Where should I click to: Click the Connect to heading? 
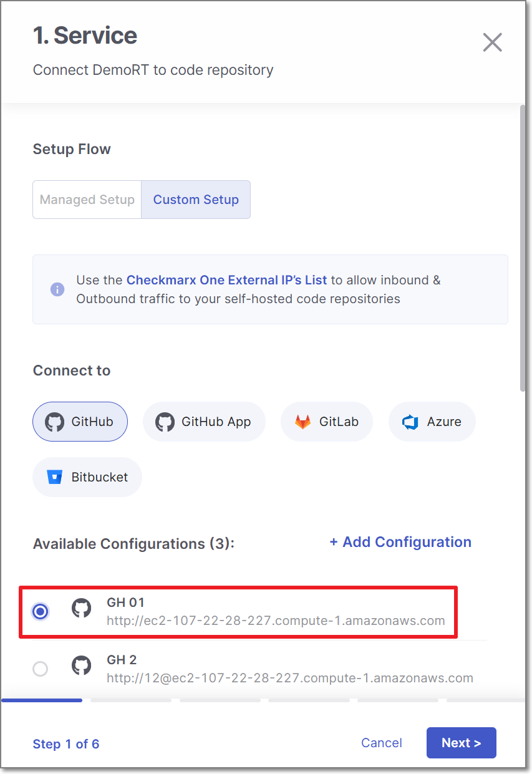72,370
